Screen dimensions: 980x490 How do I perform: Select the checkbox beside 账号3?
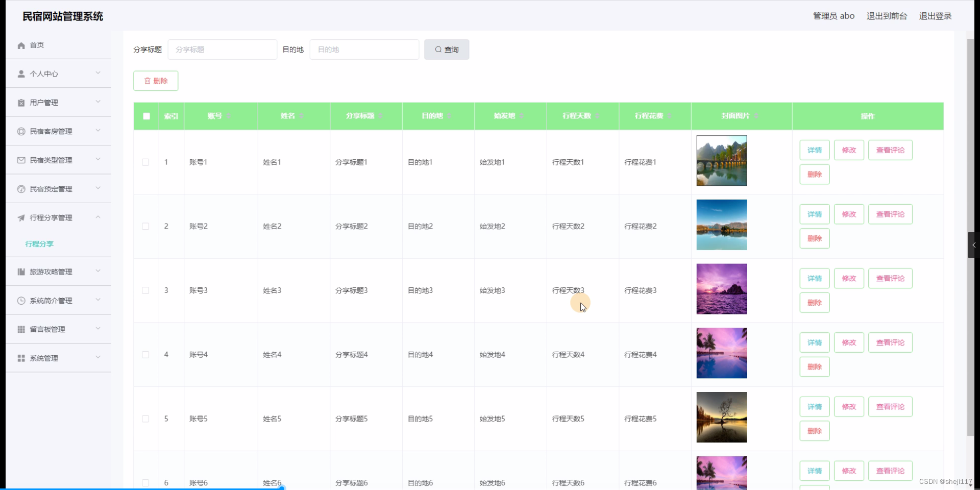(x=145, y=290)
